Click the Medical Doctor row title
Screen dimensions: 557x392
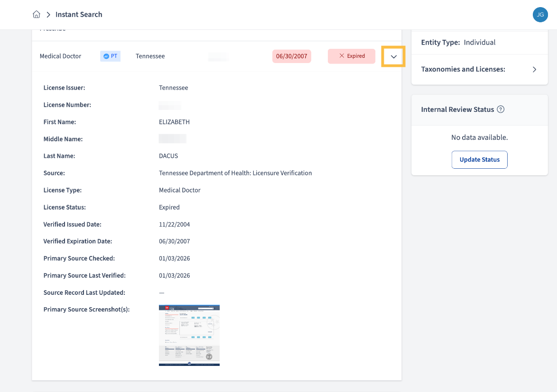click(x=60, y=56)
